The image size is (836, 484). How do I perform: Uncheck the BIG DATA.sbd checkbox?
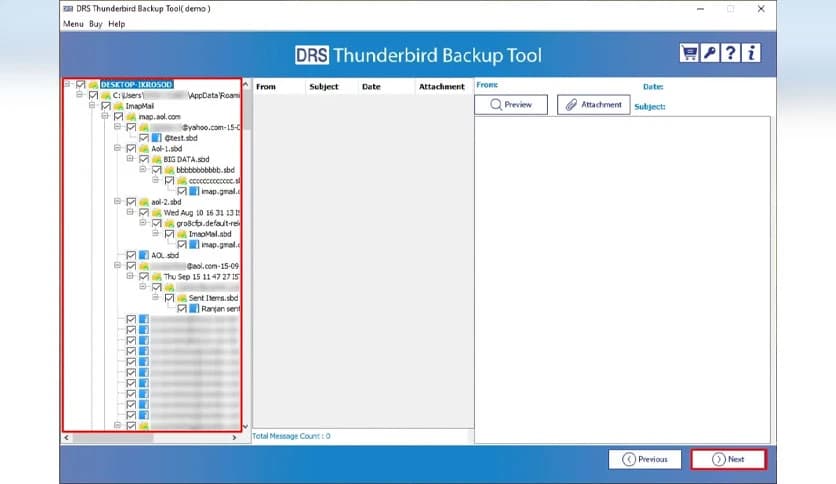[144, 159]
